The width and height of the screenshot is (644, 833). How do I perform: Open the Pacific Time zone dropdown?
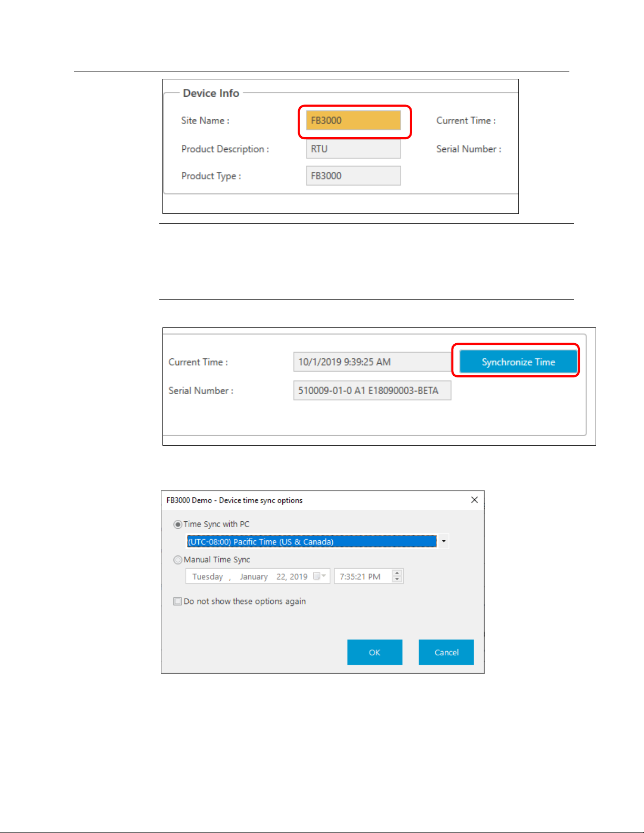click(x=444, y=541)
